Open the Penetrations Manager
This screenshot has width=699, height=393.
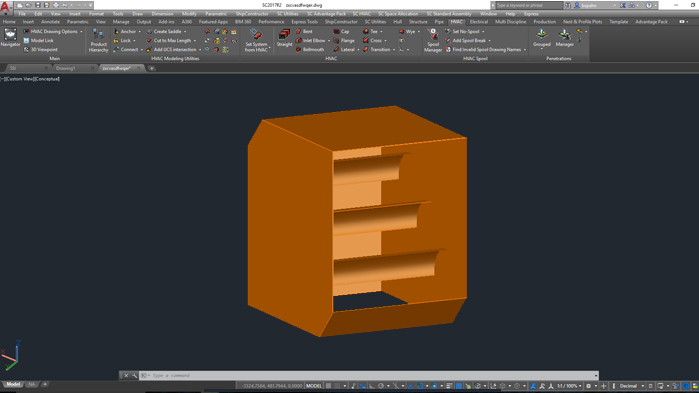point(564,38)
